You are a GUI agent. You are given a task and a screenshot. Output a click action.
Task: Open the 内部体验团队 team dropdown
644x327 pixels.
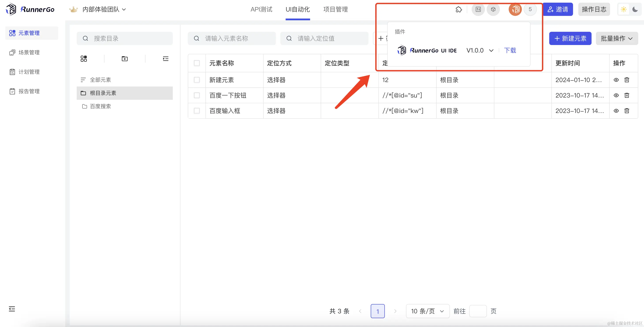click(x=104, y=9)
